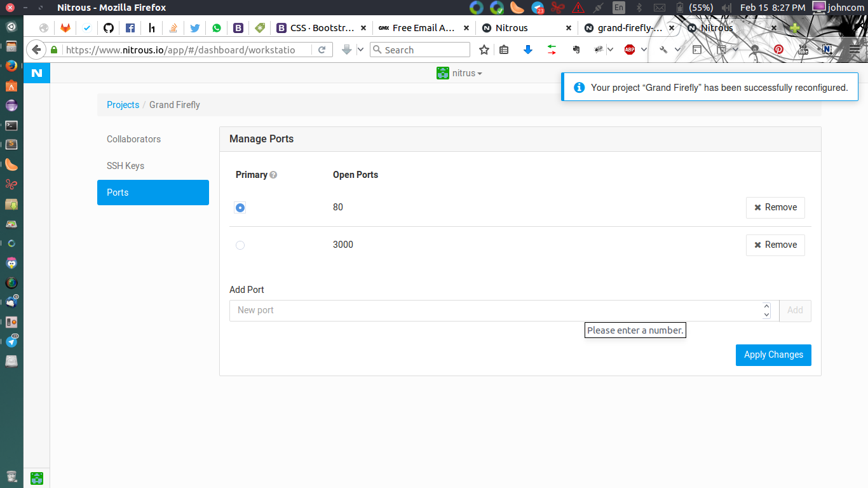Decrease new port number with stepper down
The image size is (868, 488).
point(766,315)
